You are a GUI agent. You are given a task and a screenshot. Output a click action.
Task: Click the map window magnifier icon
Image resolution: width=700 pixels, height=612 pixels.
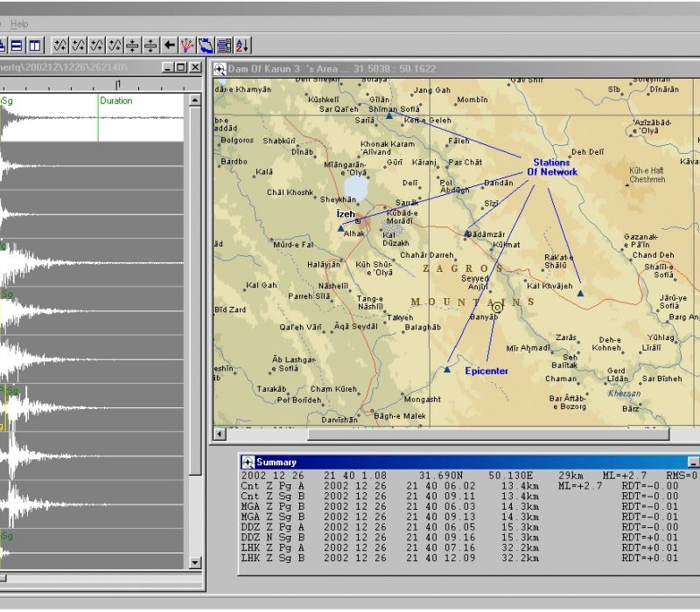[220, 68]
